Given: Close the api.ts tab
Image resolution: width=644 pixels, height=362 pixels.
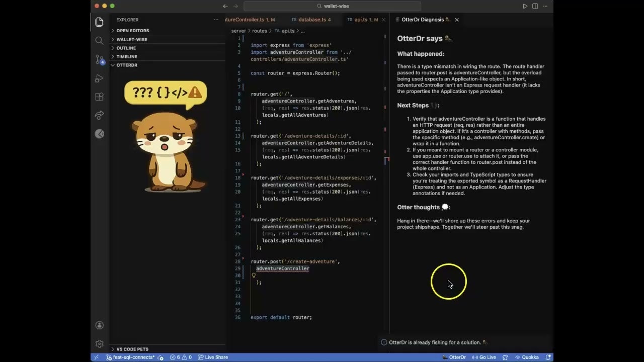Looking at the screenshot, I should pos(383,20).
